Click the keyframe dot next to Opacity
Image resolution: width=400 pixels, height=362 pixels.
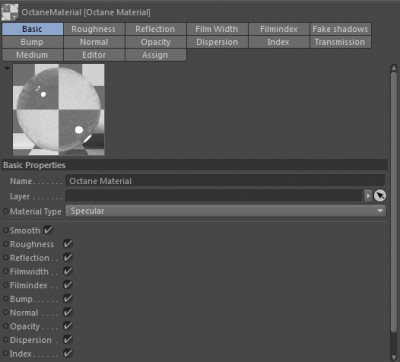click(5, 326)
